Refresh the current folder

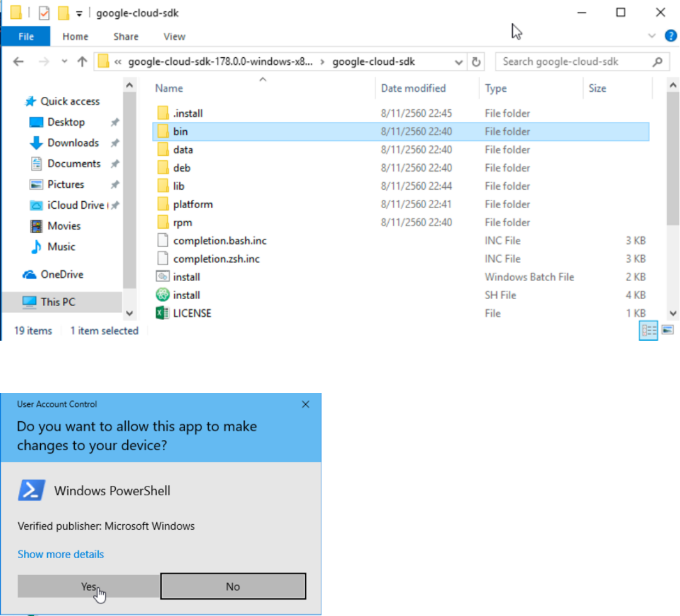476,62
